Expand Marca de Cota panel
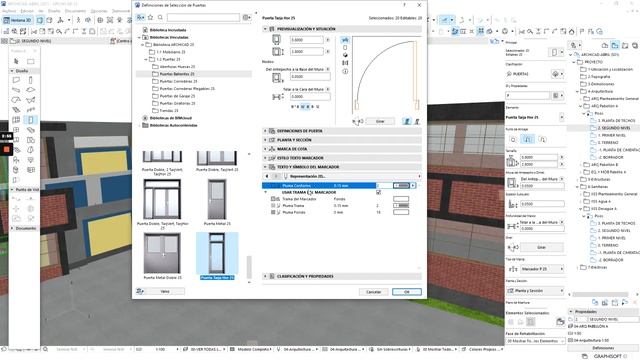 (x=265, y=149)
